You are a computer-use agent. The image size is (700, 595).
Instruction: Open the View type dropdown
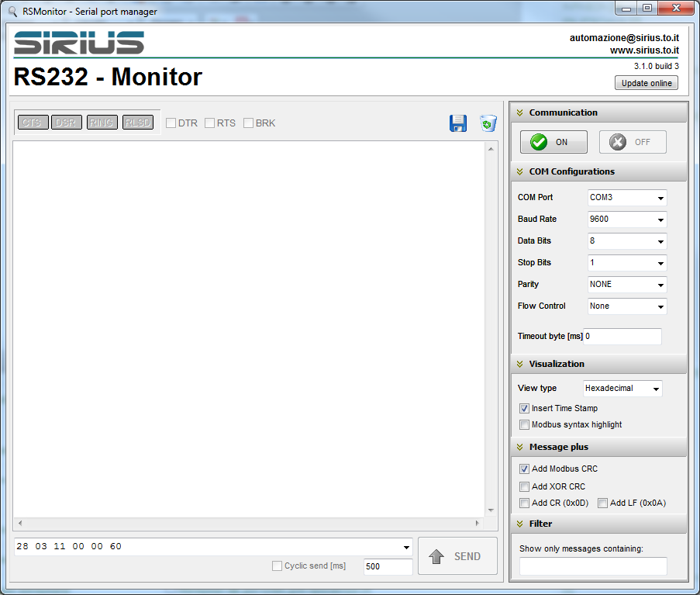point(622,388)
